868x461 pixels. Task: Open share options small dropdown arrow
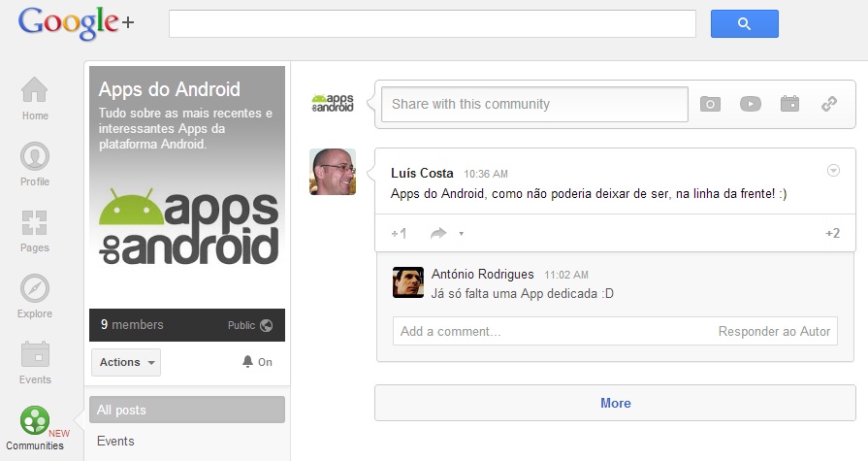click(x=461, y=234)
